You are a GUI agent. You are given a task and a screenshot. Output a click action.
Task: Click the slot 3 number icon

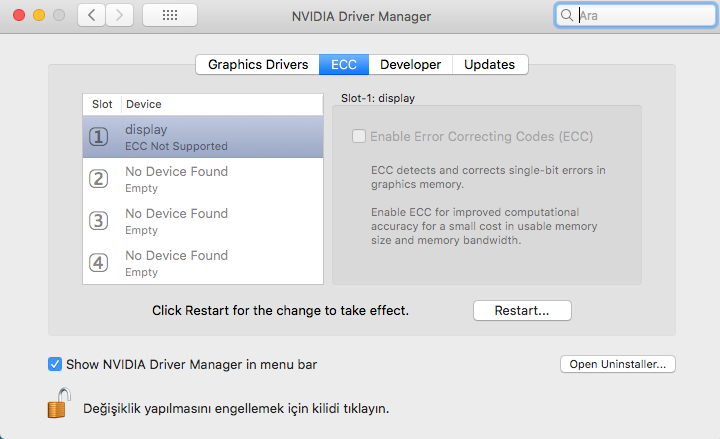(x=99, y=222)
